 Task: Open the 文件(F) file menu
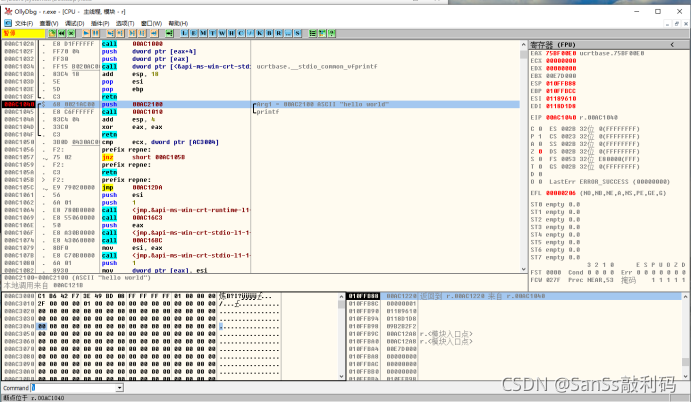pyautogui.click(x=24, y=21)
